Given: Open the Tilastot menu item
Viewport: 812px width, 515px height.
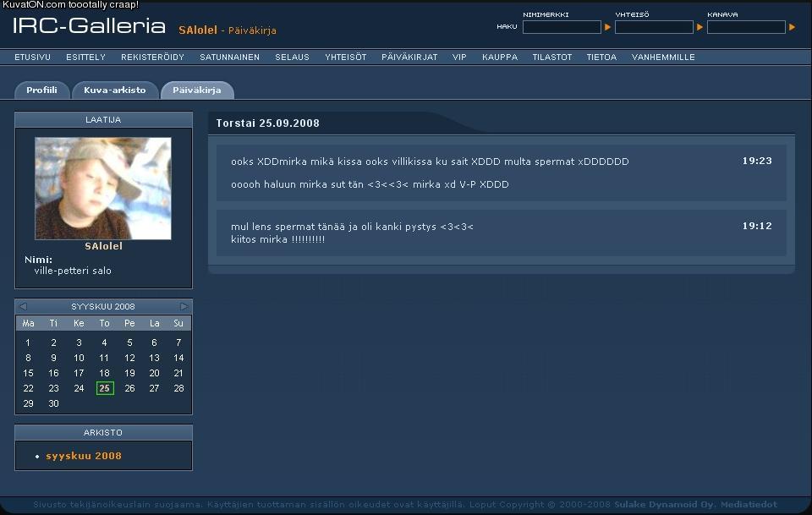Looking at the screenshot, I should click(552, 57).
